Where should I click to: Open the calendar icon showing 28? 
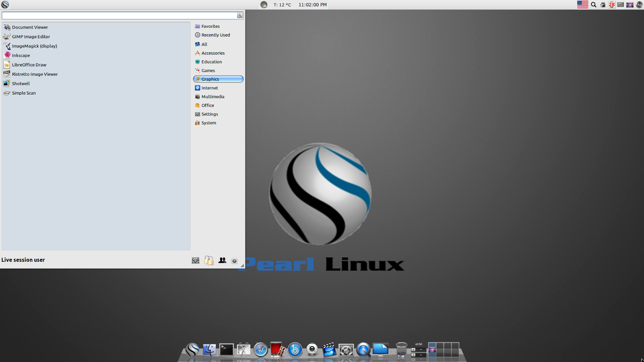(611, 5)
